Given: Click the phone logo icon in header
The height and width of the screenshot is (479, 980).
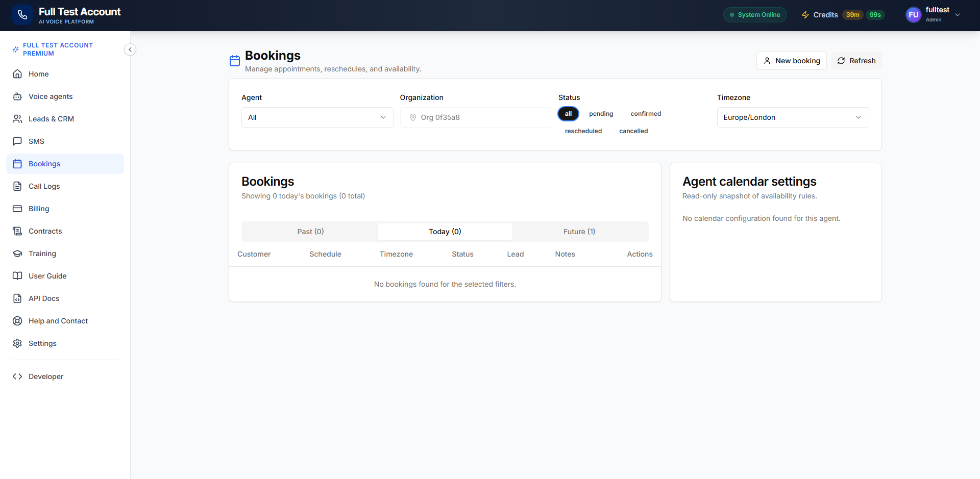Looking at the screenshot, I should point(22,15).
